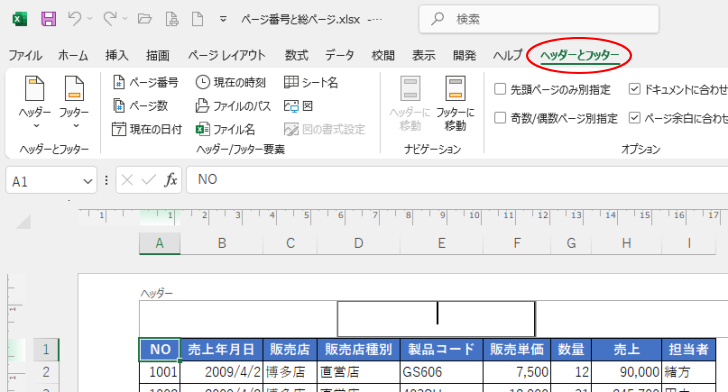This screenshot has height=392, width=728.
Task: Select the 売上年月日 header cell
Action: point(221,349)
